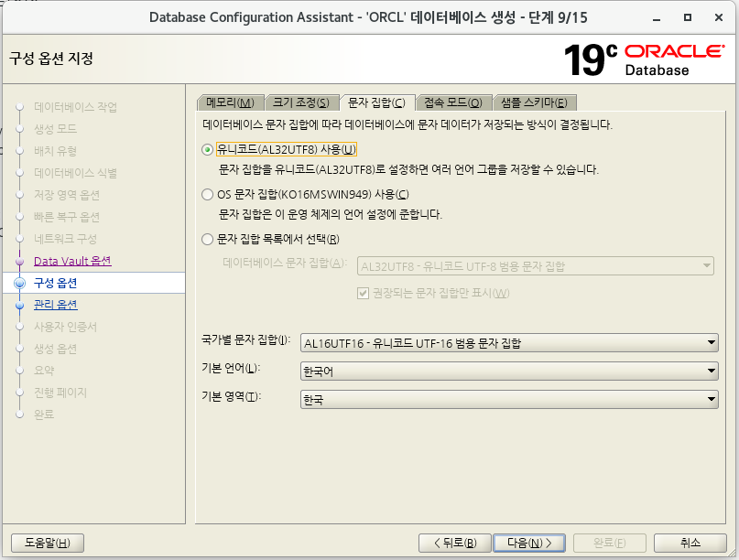Click the step bullet beside 관리 옵션
Screen dimensions: 739x560
coord(20,306)
